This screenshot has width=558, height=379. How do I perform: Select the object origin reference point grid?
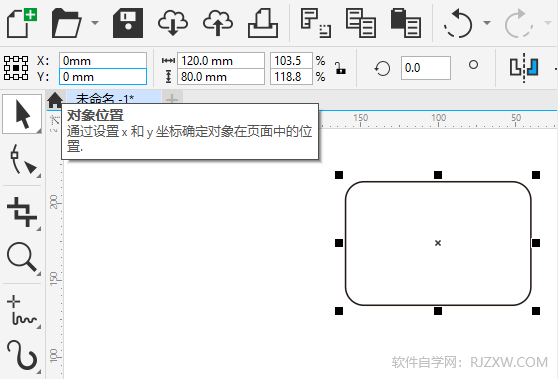coord(16,68)
